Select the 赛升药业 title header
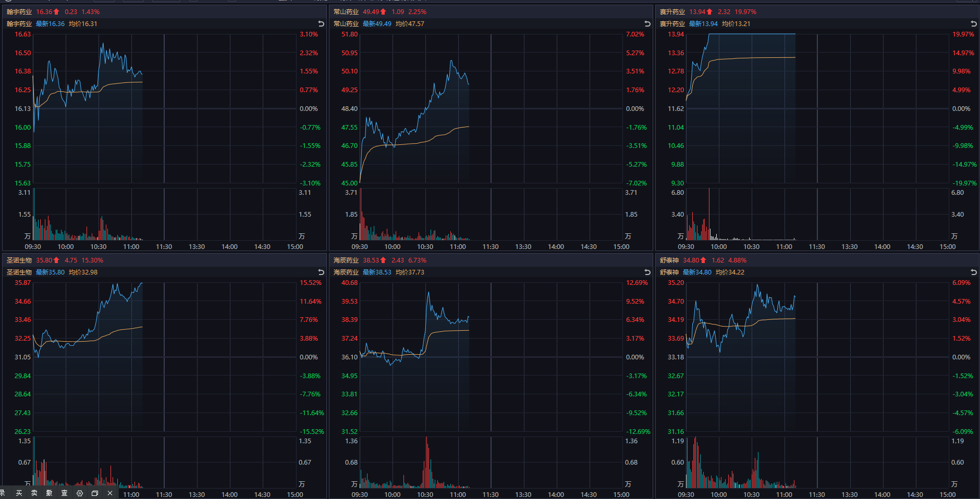This screenshot has width=980, height=499. coord(672,12)
